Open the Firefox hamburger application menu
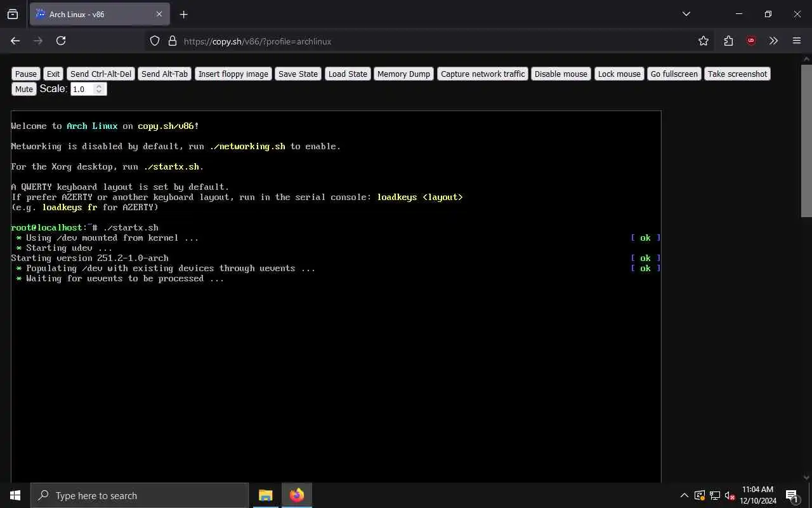This screenshot has height=508, width=812. (x=797, y=41)
